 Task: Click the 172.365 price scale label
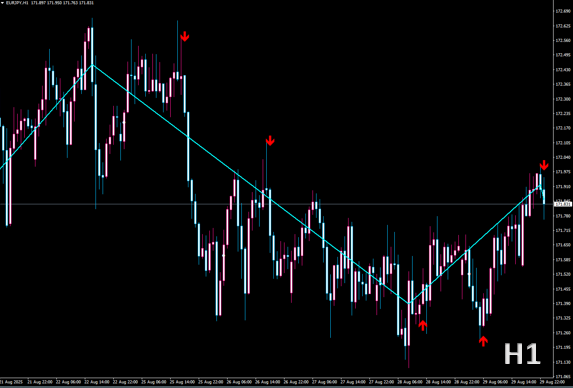pyautogui.click(x=563, y=84)
